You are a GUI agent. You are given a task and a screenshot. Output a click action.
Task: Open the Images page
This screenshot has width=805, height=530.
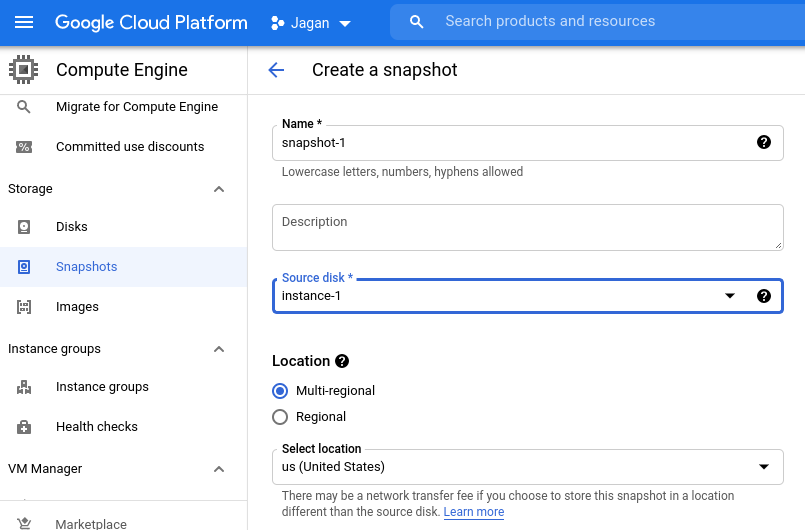pos(123,307)
